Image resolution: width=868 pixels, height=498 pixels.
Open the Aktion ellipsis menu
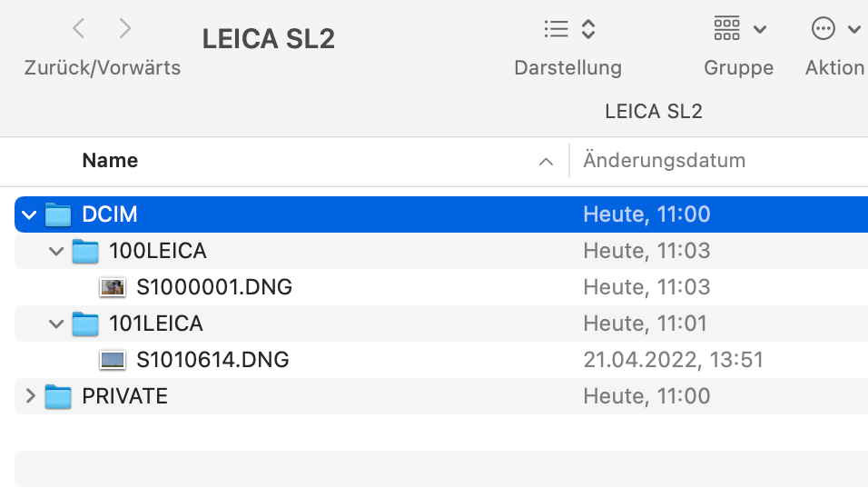click(x=834, y=29)
